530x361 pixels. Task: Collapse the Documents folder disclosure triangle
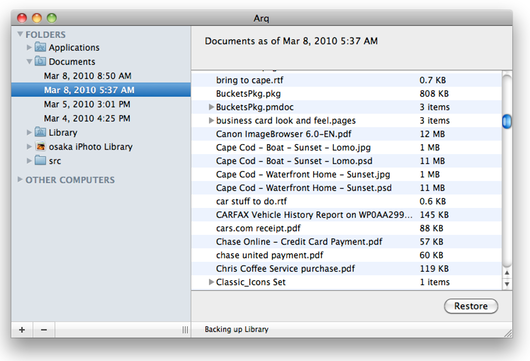pos(29,62)
